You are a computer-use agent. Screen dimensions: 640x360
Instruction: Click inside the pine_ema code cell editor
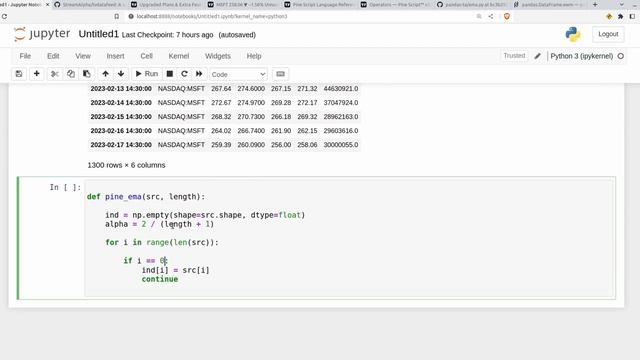click(349, 238)
